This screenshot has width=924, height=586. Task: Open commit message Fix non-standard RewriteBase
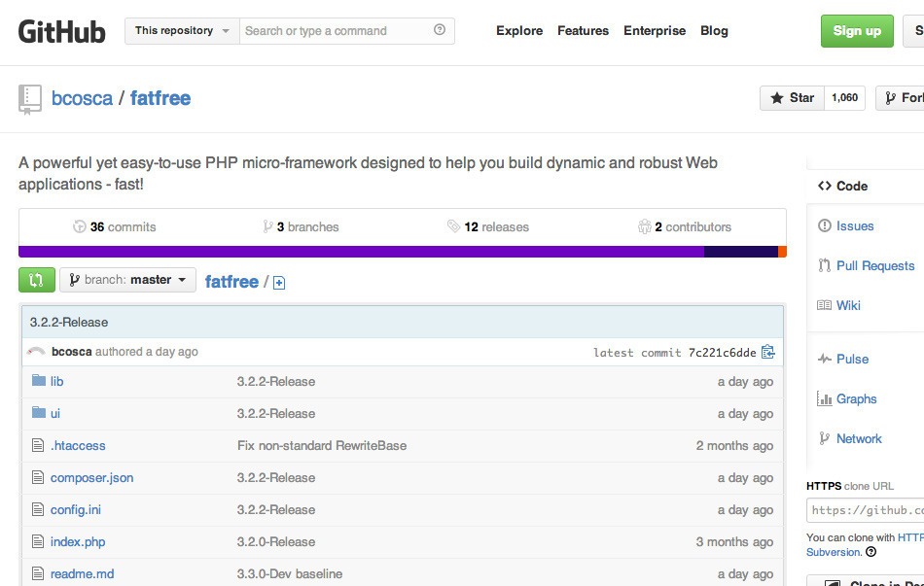pyautogui.click(x=322, y=445)
